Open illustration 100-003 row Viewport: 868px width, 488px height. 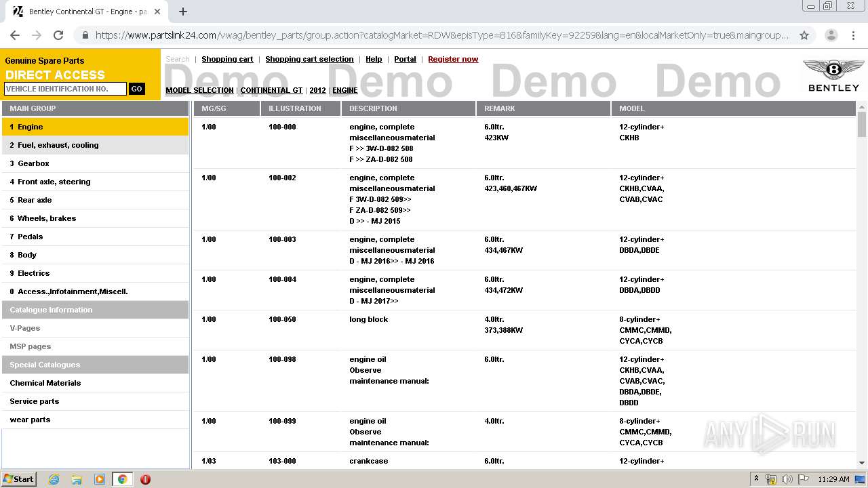tap(525, 250)
